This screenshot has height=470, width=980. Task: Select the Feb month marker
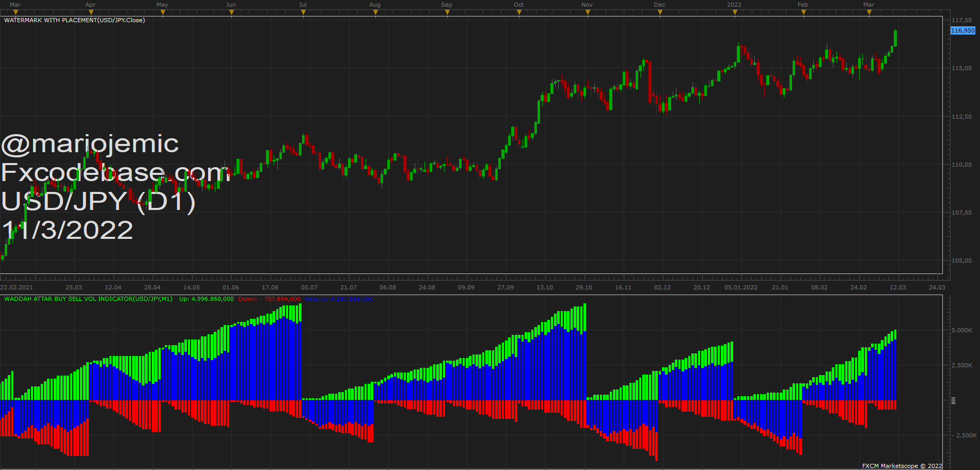pyautogui.click(x=803, y=12)
